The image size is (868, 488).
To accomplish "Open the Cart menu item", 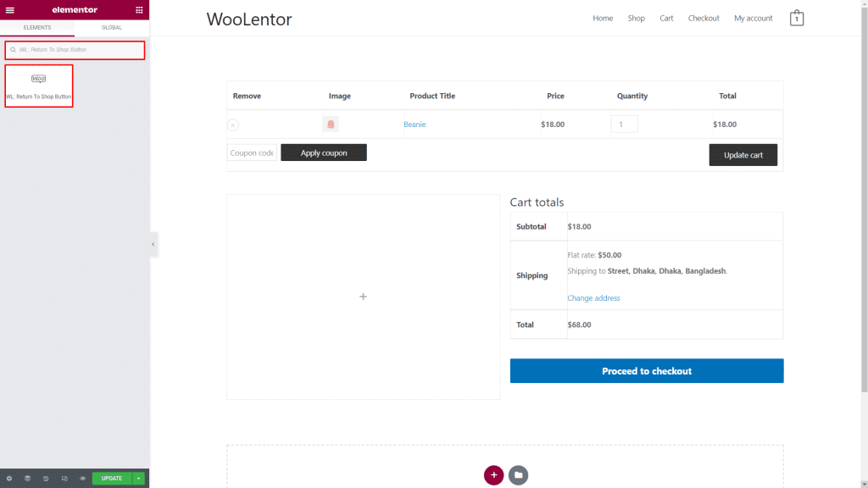I will [x=666, y=19].
